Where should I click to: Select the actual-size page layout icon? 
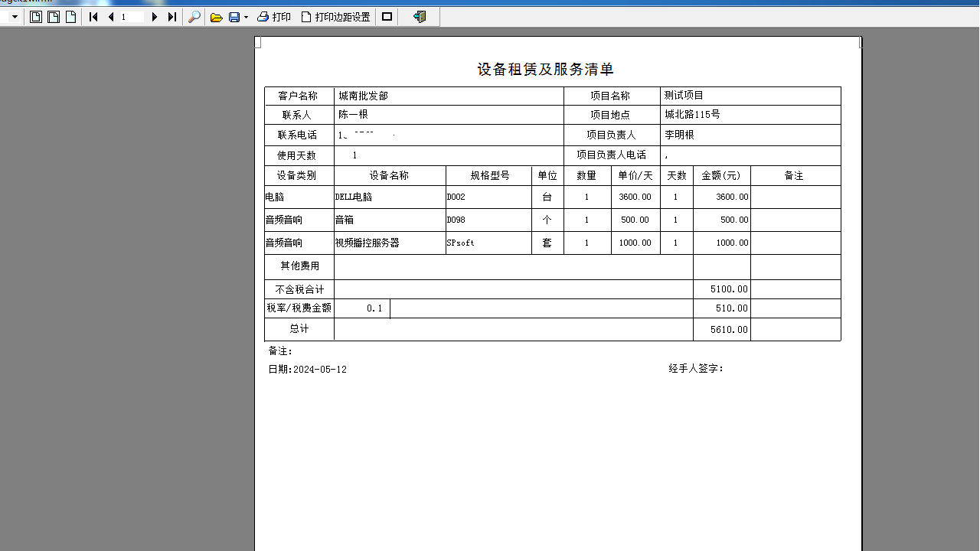pyautogui.click(x=70, y=17)
